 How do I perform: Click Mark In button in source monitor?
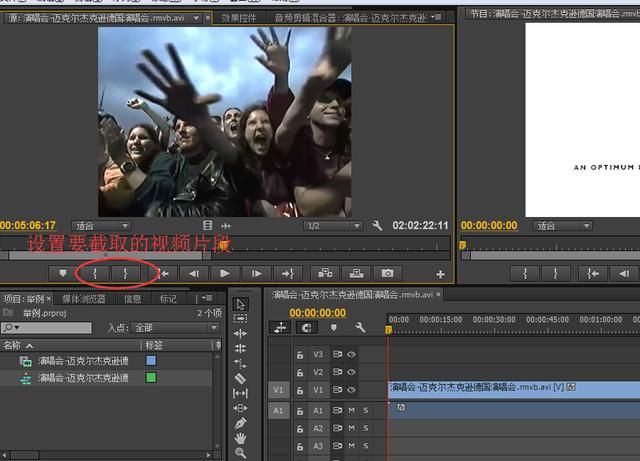point(95,273)
